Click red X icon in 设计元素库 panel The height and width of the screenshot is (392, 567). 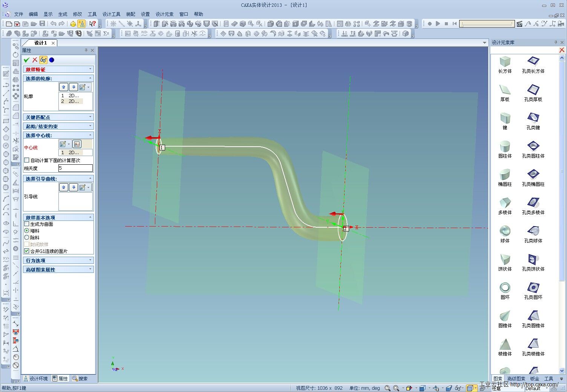562,50
